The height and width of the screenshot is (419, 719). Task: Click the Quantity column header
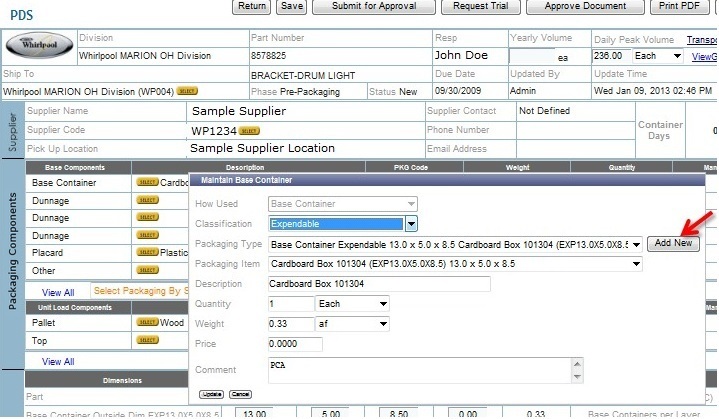click(x=622, y=167)
